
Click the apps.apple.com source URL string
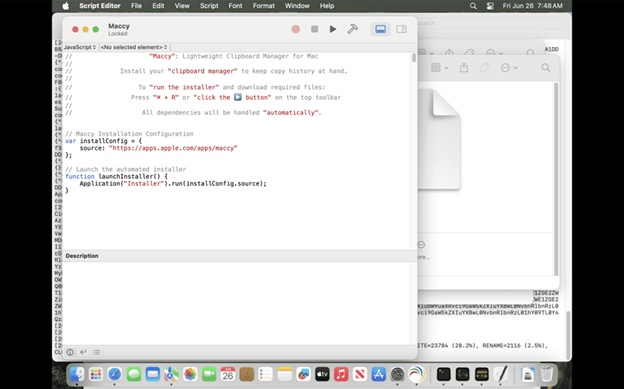tap(173, 148)
